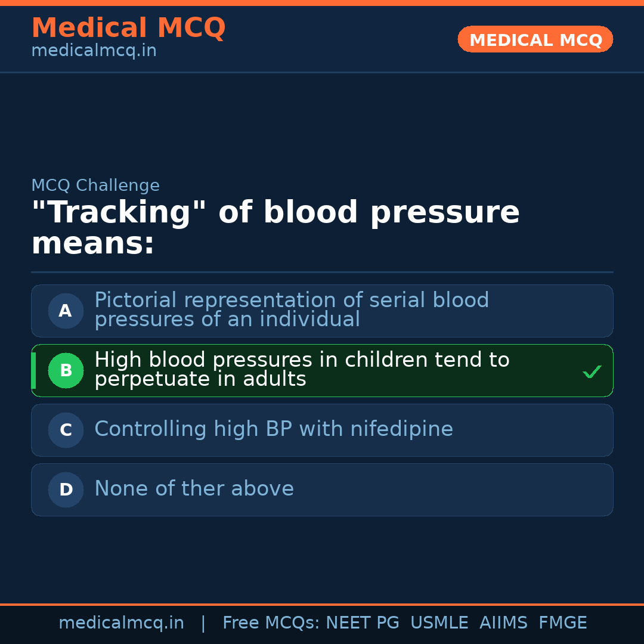
Task: Select answer "High blood pressures in children"
Action: [302, 369]
